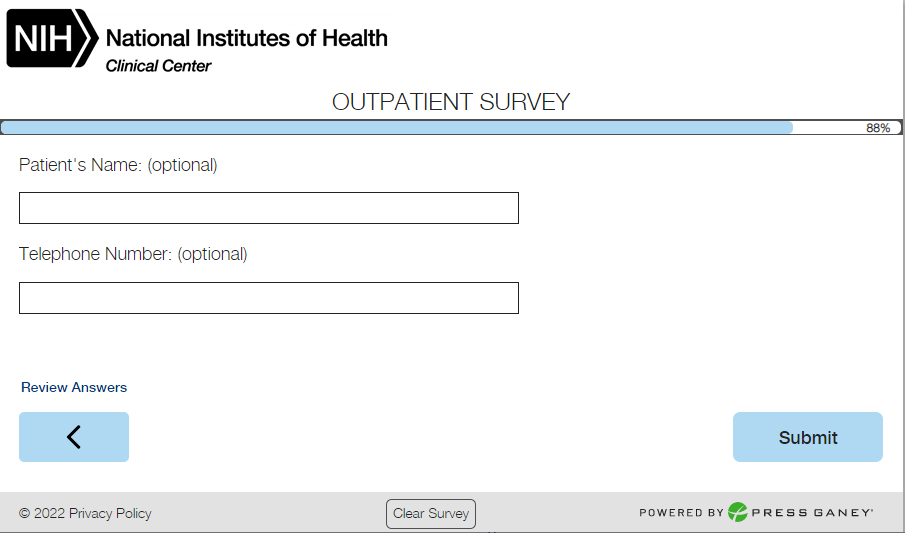Click the Telephone Number field label
905x533 pixels.
(x=133, y=254)
